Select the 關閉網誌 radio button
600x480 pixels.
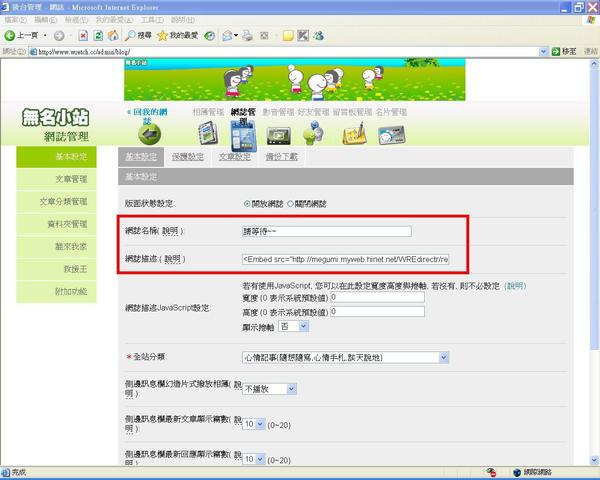(290, 204)
